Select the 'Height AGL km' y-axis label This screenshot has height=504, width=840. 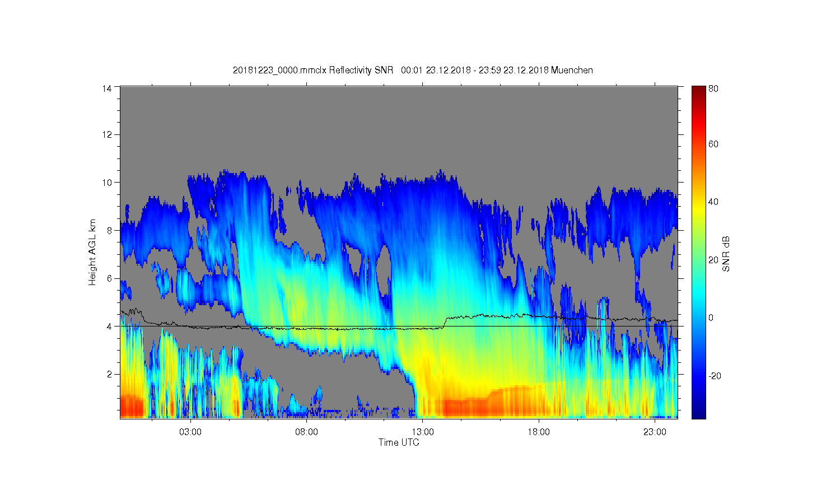92,252
